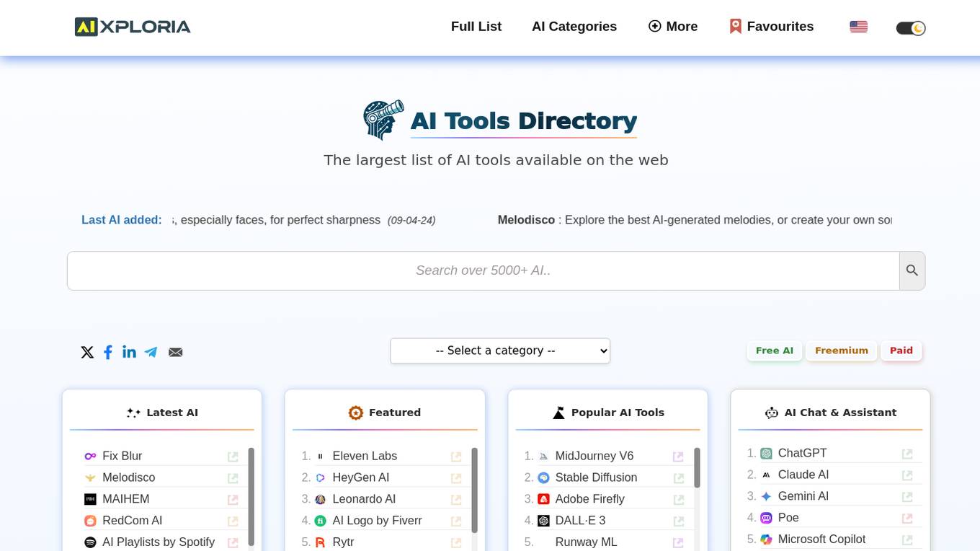This screenshot has height=551, width=980.
Task: Open AI Logo by Fiverr entry
Action: (377, 521)
